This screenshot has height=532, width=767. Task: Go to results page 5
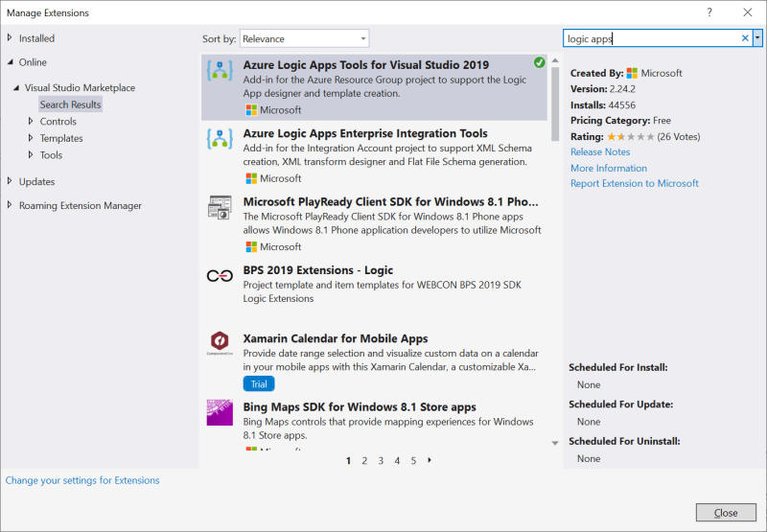pyautogui.click(x=413, y=461)
